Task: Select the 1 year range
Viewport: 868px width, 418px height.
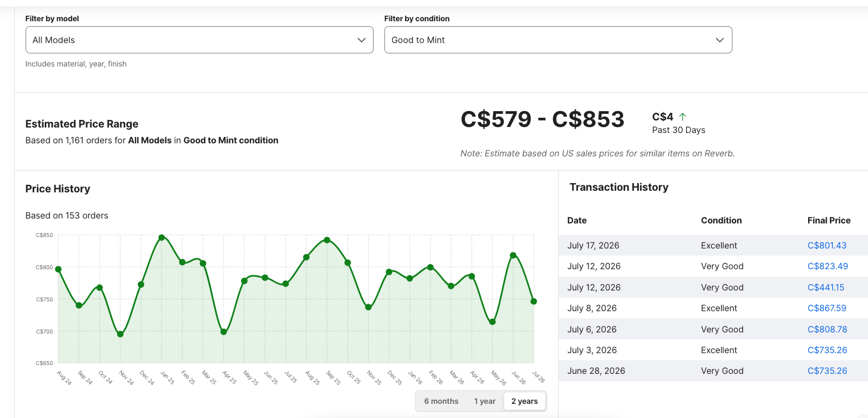Action: (x=485, y=401)
